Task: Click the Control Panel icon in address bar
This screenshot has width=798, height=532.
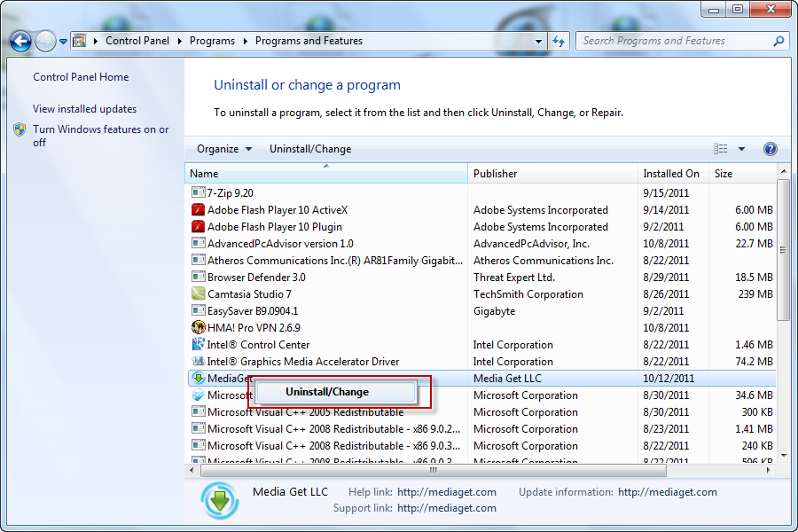Action: click(x=80, y=41)
